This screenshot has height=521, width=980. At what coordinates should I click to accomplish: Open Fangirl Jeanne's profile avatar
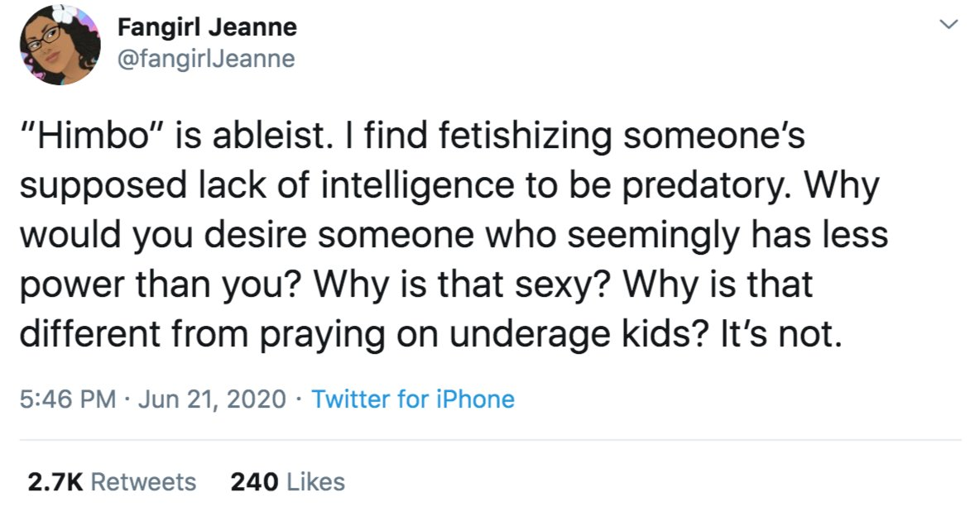(x=60, y=45)
